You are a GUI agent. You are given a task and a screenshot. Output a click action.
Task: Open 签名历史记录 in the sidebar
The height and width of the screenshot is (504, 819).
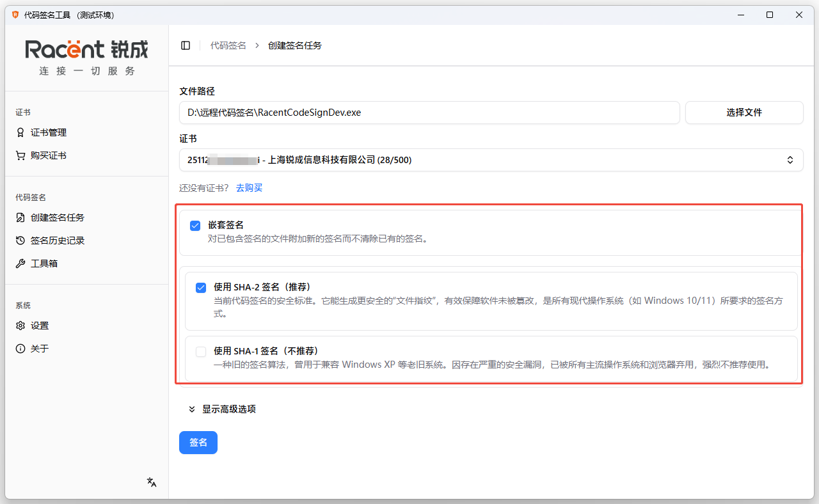(x=58, y=240)
